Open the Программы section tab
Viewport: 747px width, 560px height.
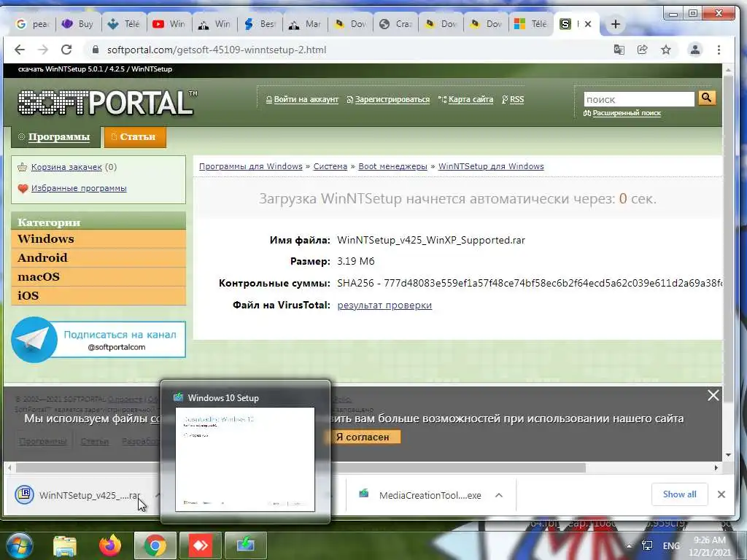(x=55, y=136)
